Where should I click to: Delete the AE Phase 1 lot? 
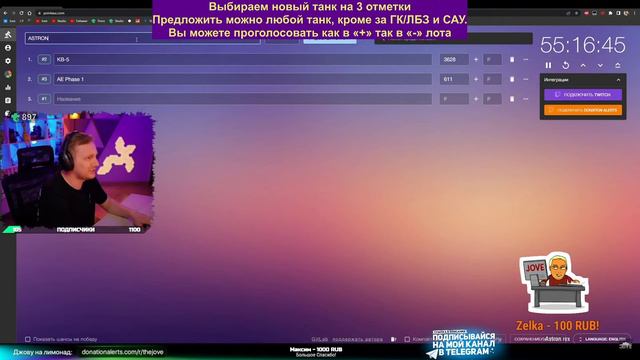[x=512, y=79]
